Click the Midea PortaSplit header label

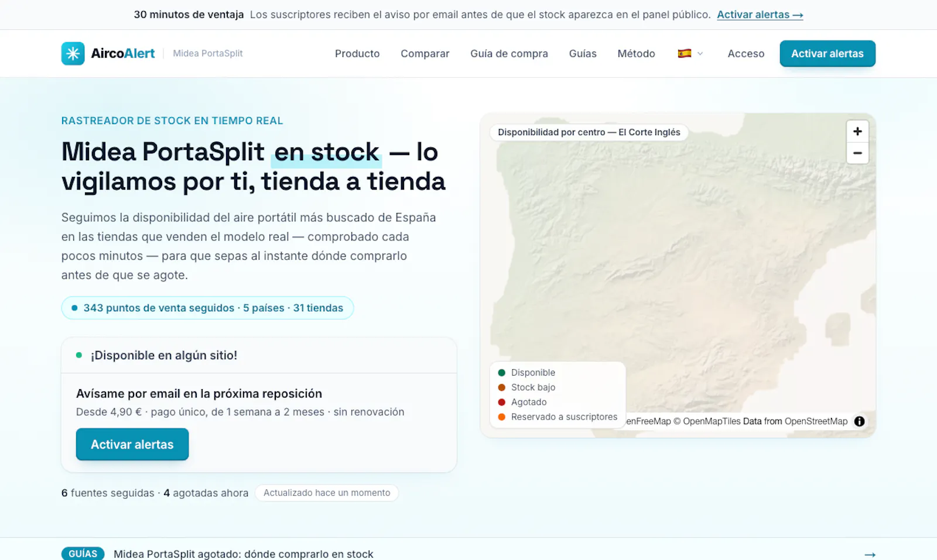point(208,53)
